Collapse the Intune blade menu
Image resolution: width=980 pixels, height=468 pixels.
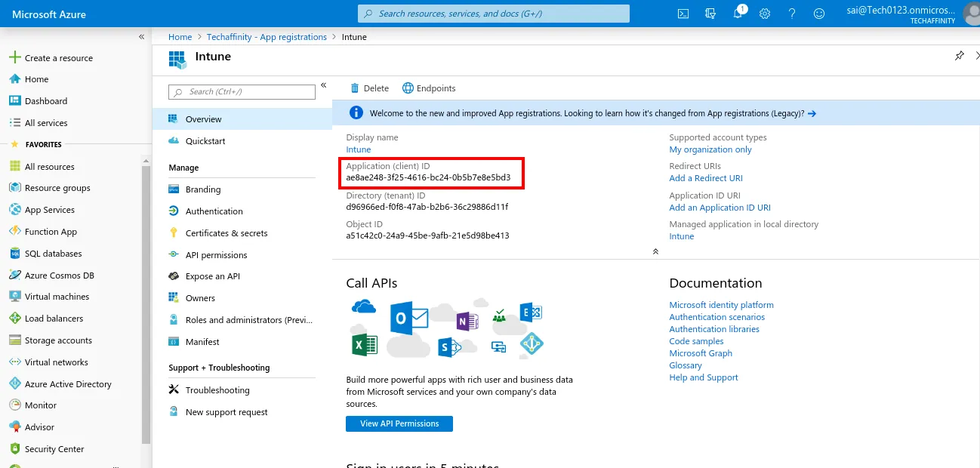tap(324, 85)
